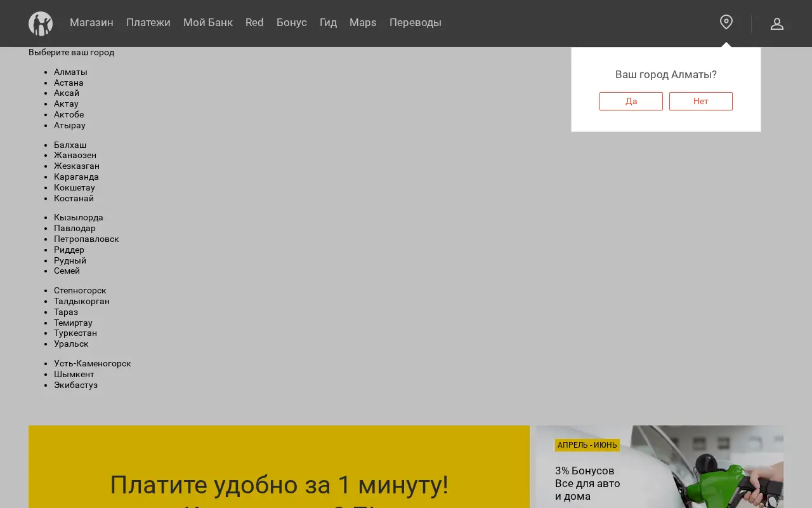812x508 pixels.
Task: Go to the Переводы section
Action: point(416,23)
